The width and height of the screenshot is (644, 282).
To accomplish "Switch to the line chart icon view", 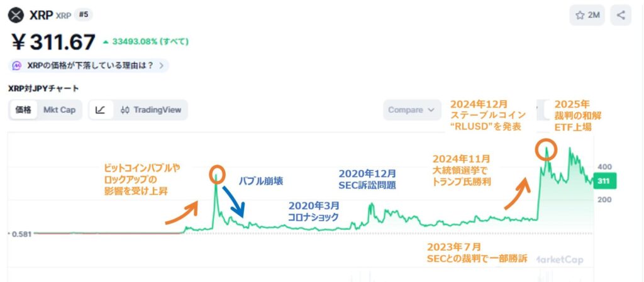I will click(x=101, y=110).
